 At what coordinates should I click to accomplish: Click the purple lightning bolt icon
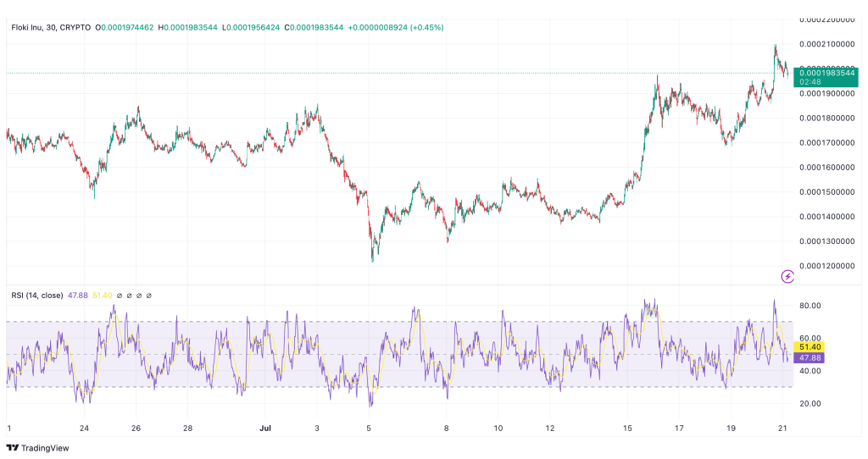(x=787, y=276)
